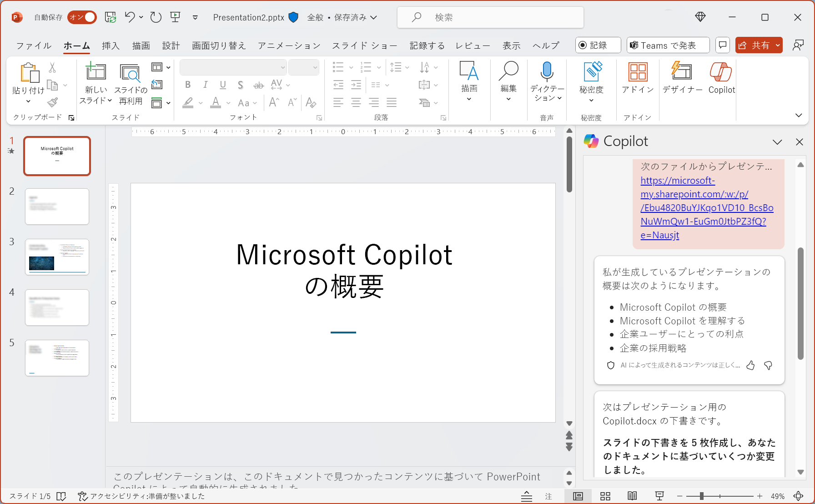Open the Review (レビュー) tab
The image size is (815, 504).
tap(473, 45)
